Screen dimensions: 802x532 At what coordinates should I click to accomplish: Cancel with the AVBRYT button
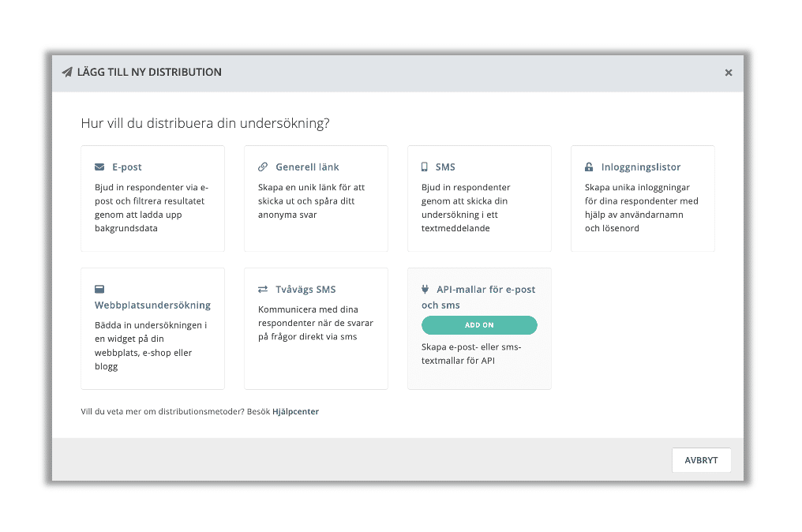click(x=701, y=460)
